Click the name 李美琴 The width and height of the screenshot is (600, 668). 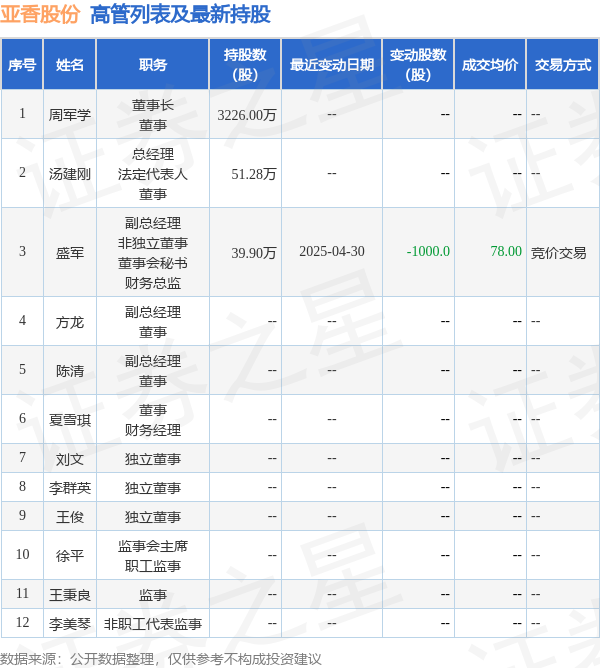pyautogui.click(x=70, y=624)
